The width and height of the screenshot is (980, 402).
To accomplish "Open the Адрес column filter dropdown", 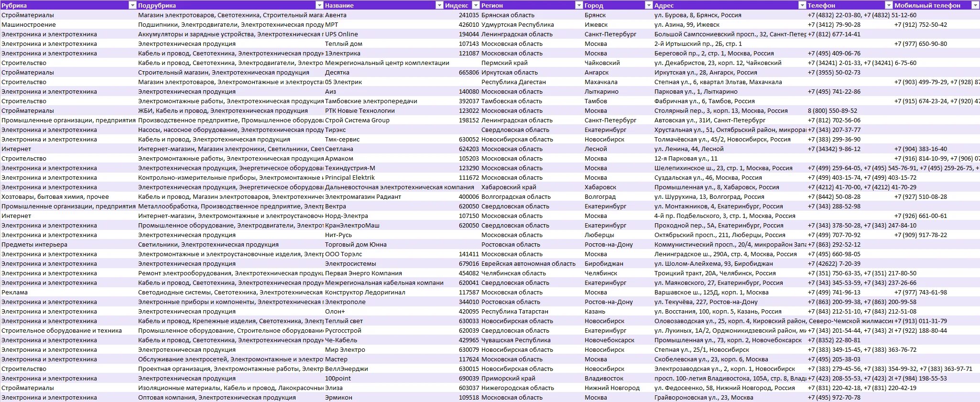I will [802, 5].
